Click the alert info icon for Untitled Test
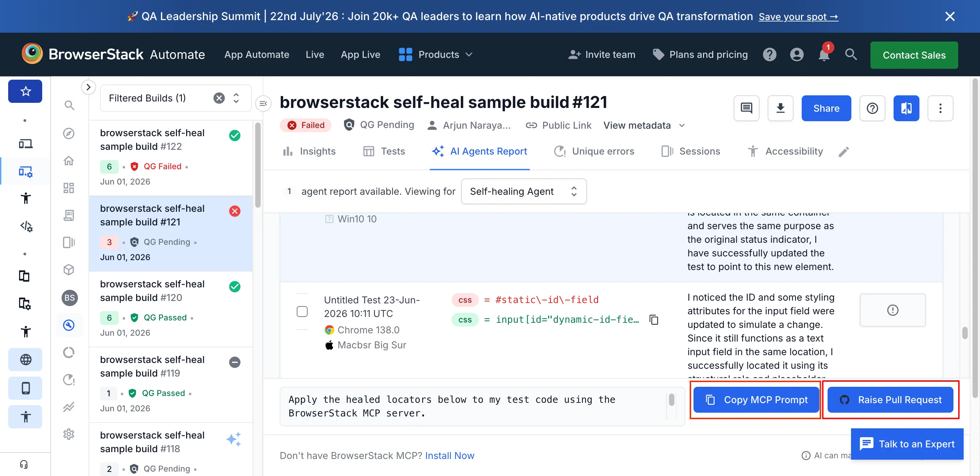 (893, 310)
